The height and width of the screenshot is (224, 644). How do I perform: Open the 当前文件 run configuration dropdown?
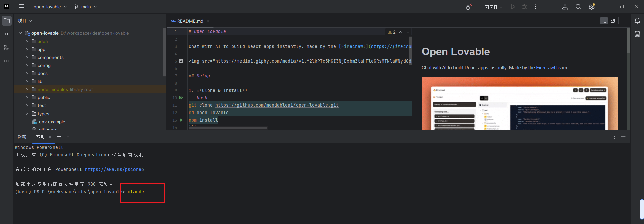492,7
